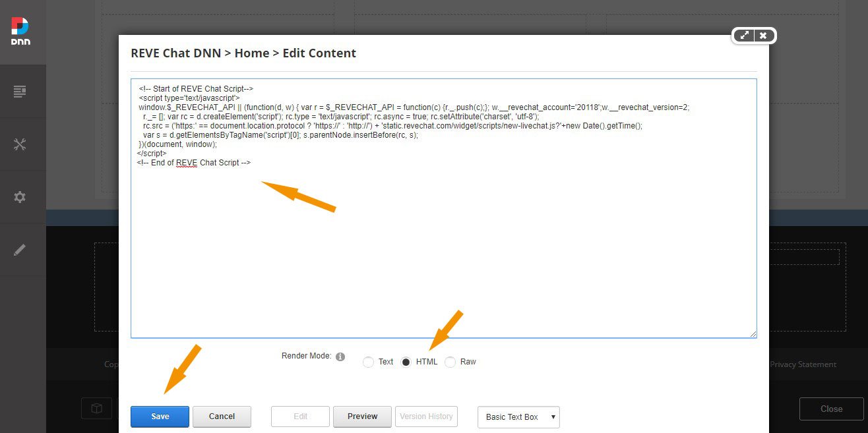Image resolution: width=868 pixels, height=433 pixels.
Task: Click the cube icon in the footer
Action: [x=97, y=409]
